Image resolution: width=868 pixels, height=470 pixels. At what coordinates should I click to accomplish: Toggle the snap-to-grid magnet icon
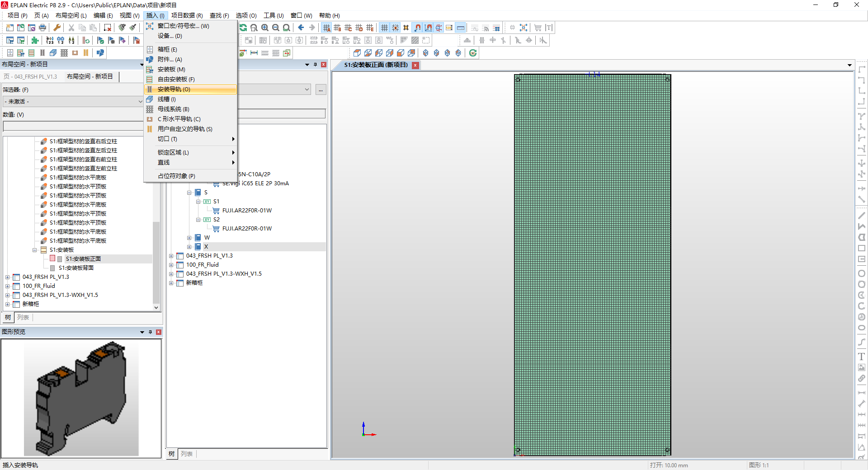coord(416,28)
